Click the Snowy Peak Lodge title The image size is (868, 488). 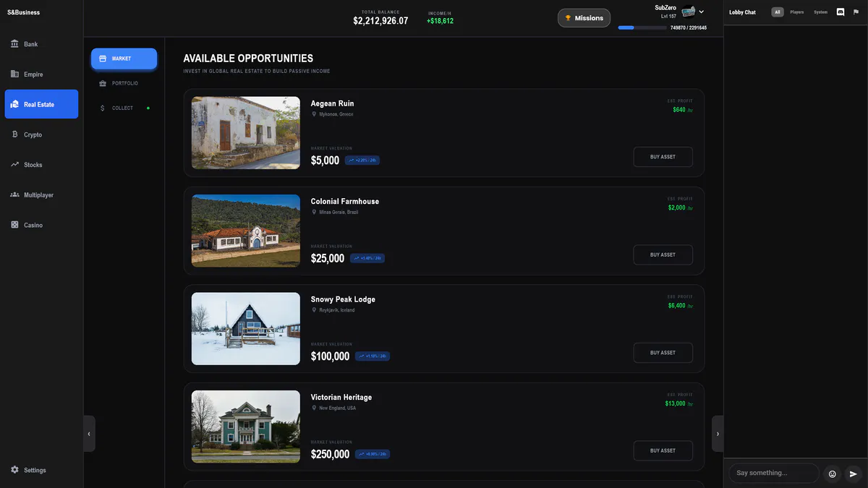(343, 299)
